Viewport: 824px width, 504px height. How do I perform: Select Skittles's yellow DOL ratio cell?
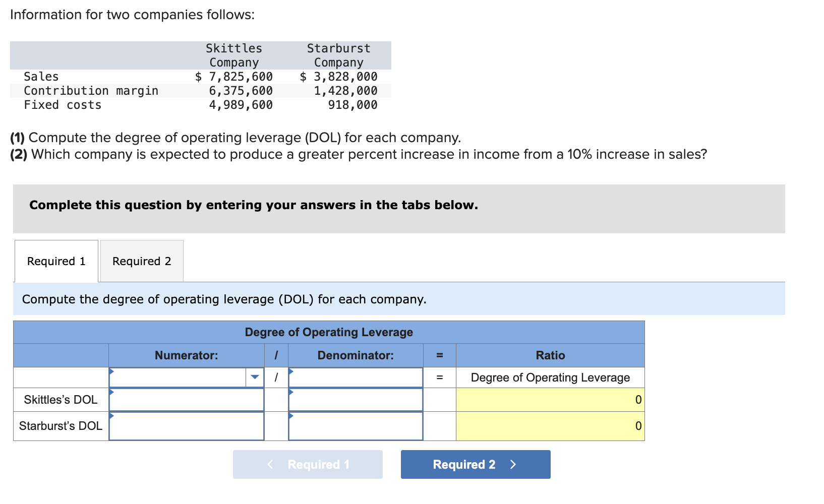[550, 400]
